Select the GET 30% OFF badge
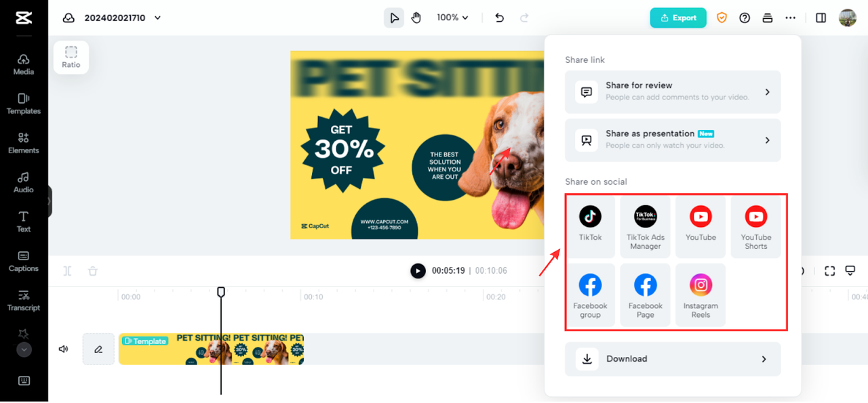Viewport: 868px width, 403px height. [341, 149]
